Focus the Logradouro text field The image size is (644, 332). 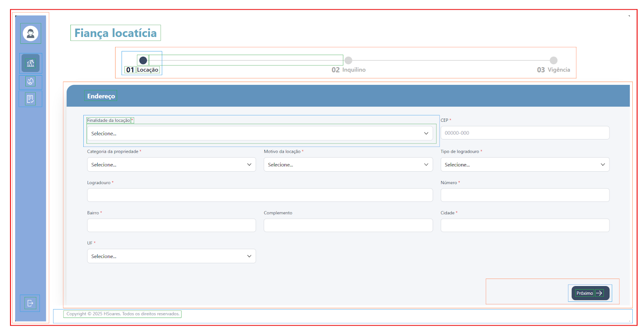pos(260,195)
